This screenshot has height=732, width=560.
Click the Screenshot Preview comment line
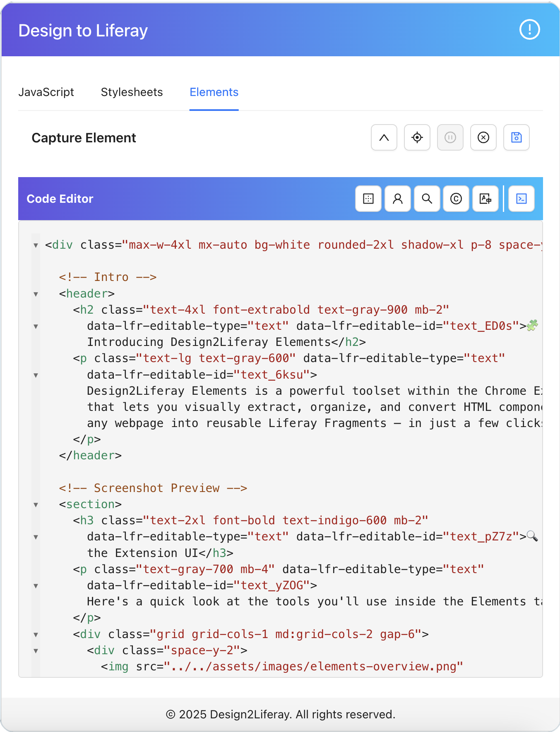tap(153, 488)
